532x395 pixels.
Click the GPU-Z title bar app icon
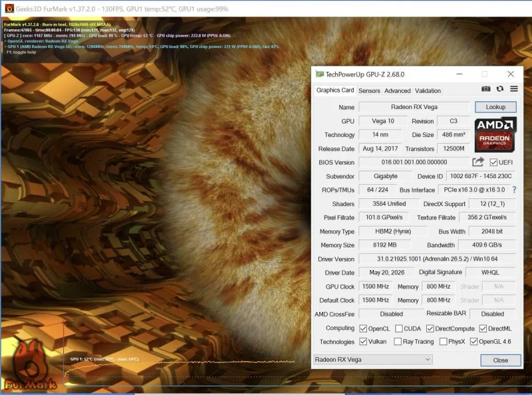click(319, 74)
